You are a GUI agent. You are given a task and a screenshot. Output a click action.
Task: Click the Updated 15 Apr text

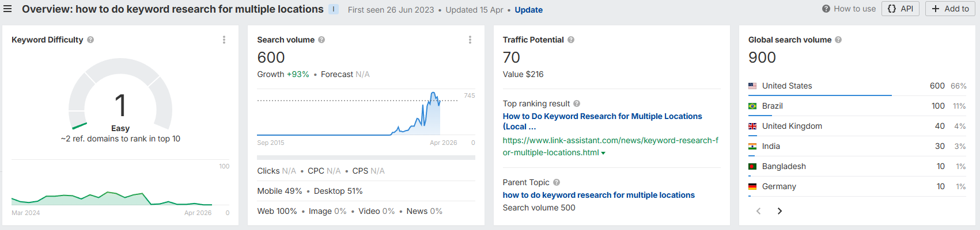click(474, 10)
